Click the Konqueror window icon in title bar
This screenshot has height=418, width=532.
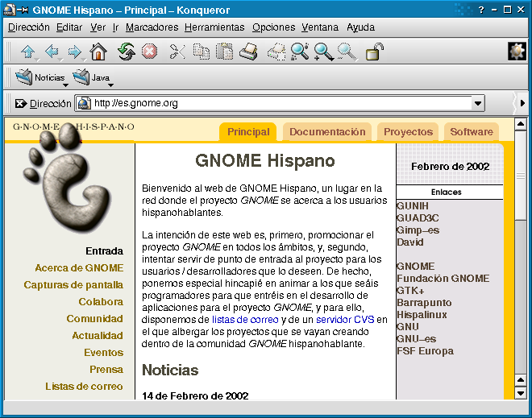point(9,10)
